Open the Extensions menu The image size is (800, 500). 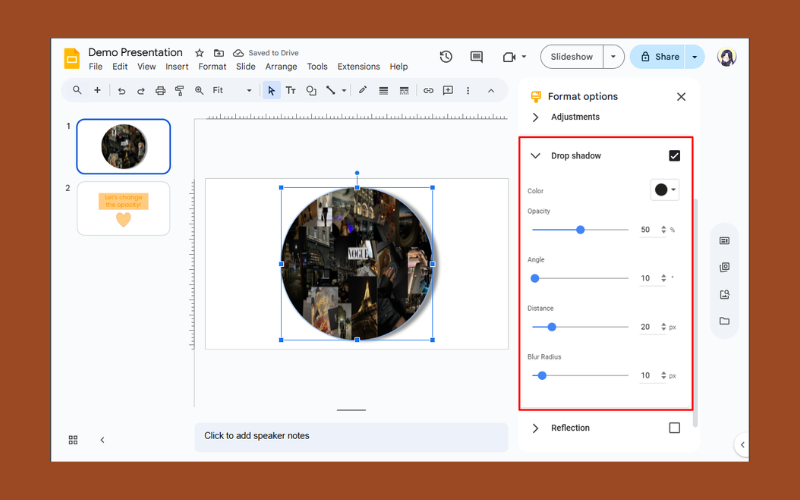359,67
